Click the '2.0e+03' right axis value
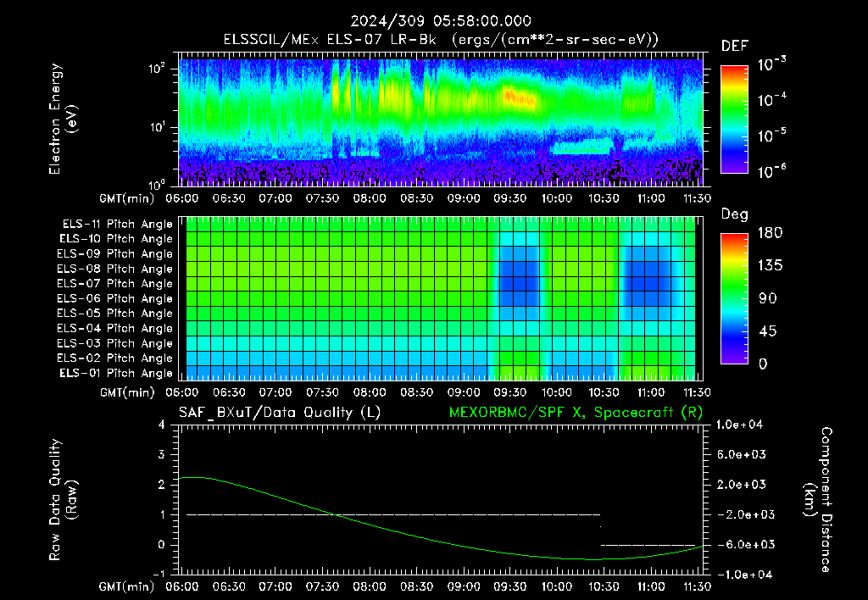This screenshot has width=868, height=600. point(741,485)
